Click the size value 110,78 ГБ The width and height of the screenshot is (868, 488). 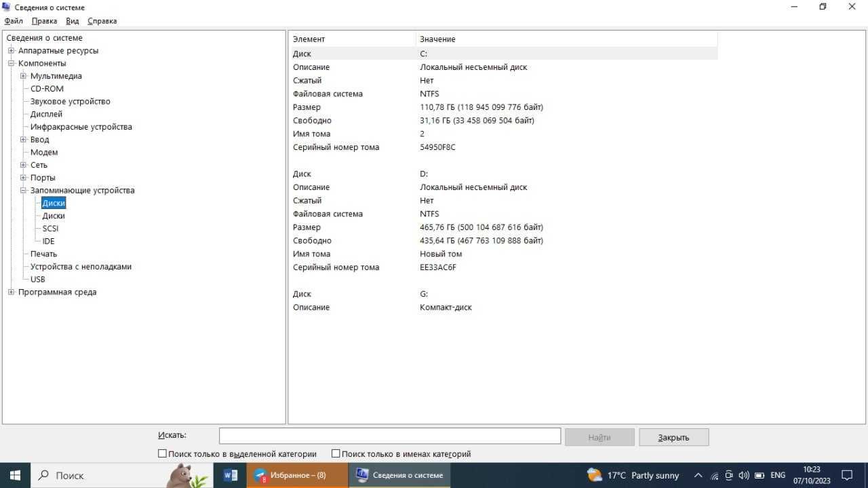click(481, 107)
